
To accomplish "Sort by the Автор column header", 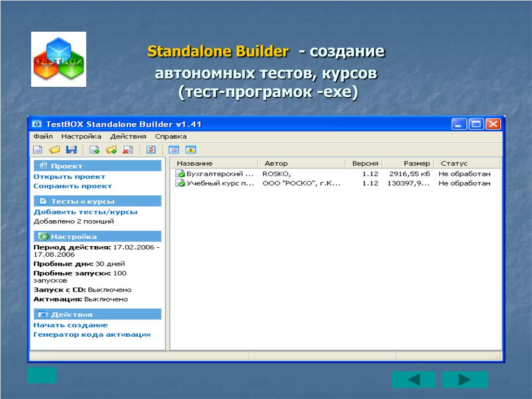I will (301, 163).
